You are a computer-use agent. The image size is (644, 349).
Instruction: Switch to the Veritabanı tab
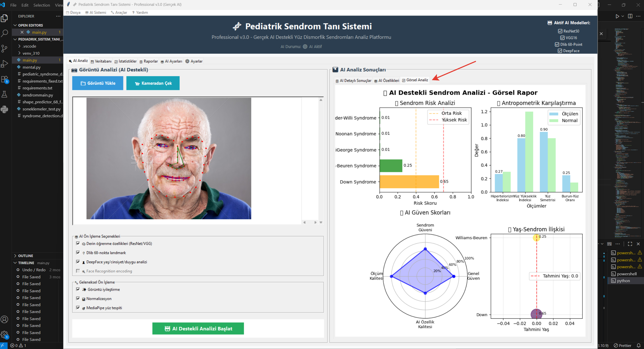pyautogui.click(x=101, y=61)
